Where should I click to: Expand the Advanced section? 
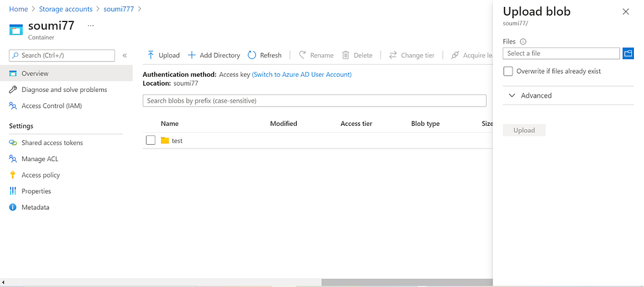click(568, 96)
